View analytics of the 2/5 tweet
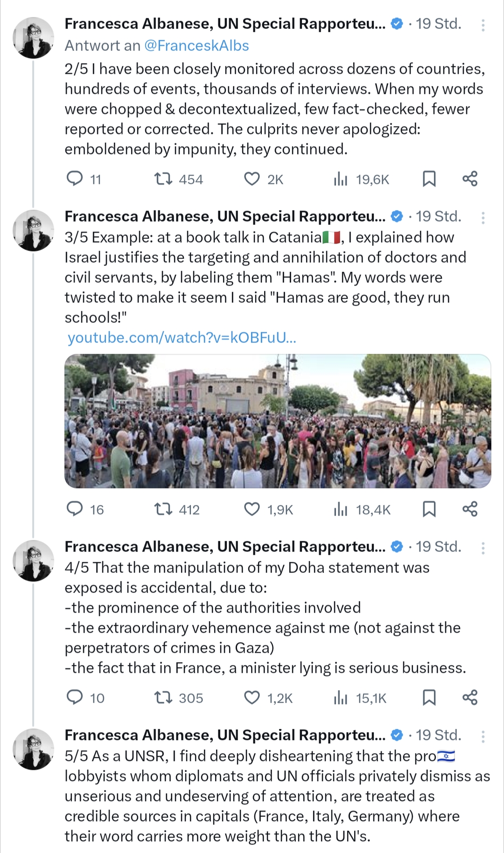This screenshot has height=853, width=504. tap(341, 179)
